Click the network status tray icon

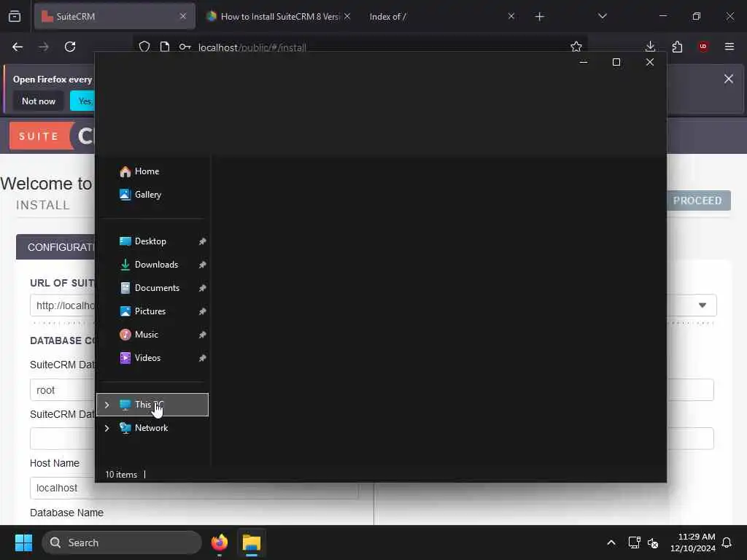pyautogui.click(x=634, y=542)
